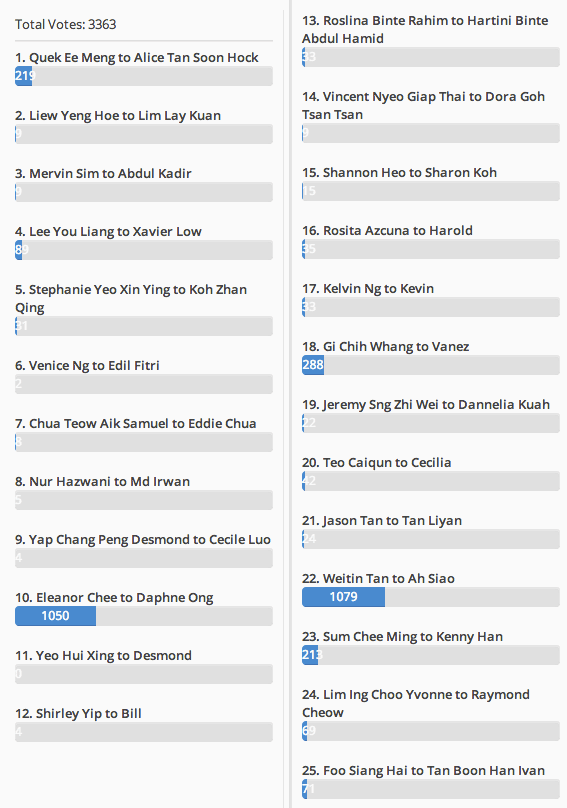567x808 pixels.
Task: Click Roslina Binte Rahim to Hartini entry label
Action: [x=425, y=29]
